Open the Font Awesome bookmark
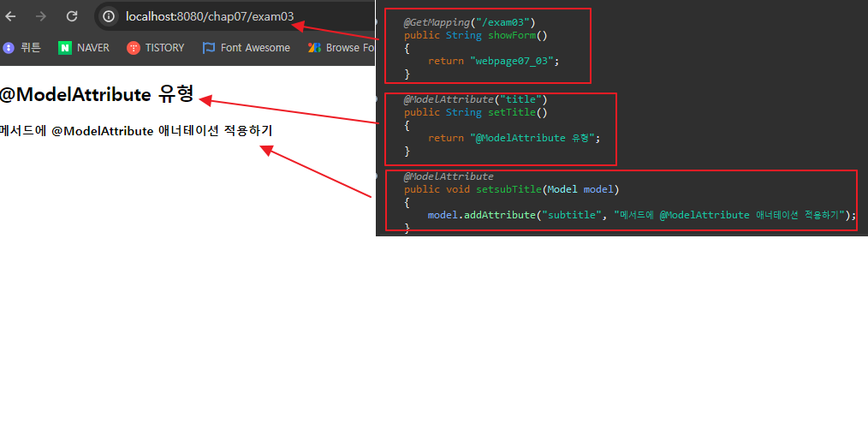The height and width of the screenshot is (429, 868). (x=247, y=48)
